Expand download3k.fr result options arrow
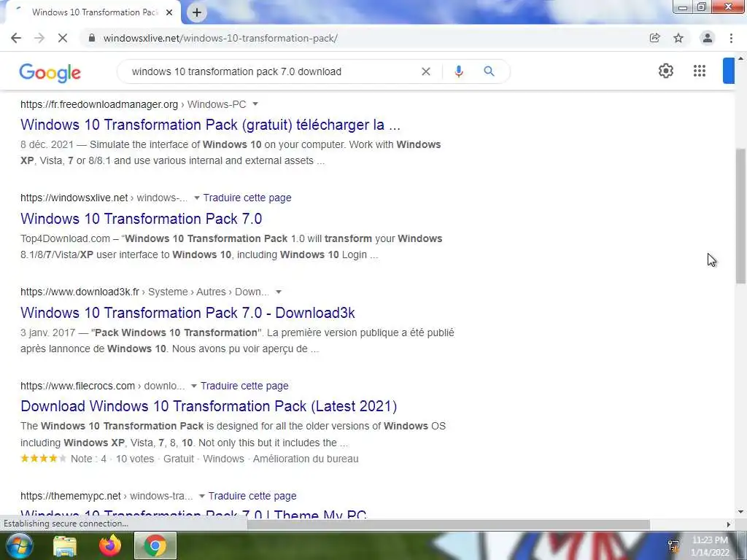This screenshot has height=560, width=747. [x=279, y=292]
